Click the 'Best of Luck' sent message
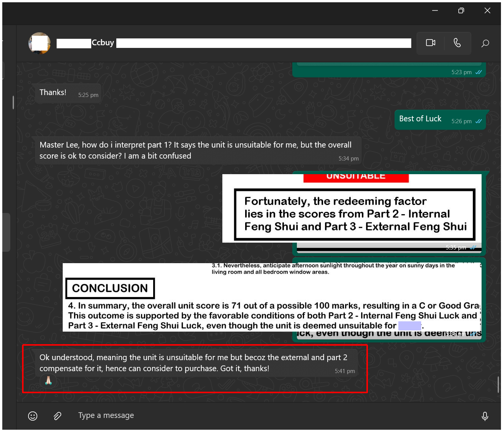 [x=420, y=119]
